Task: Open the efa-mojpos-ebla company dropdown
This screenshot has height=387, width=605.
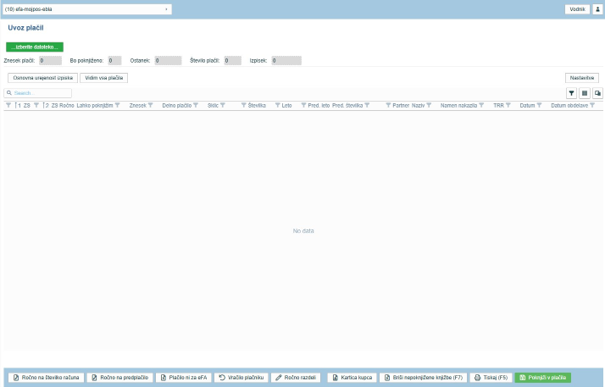Action: tap(87, 9)
